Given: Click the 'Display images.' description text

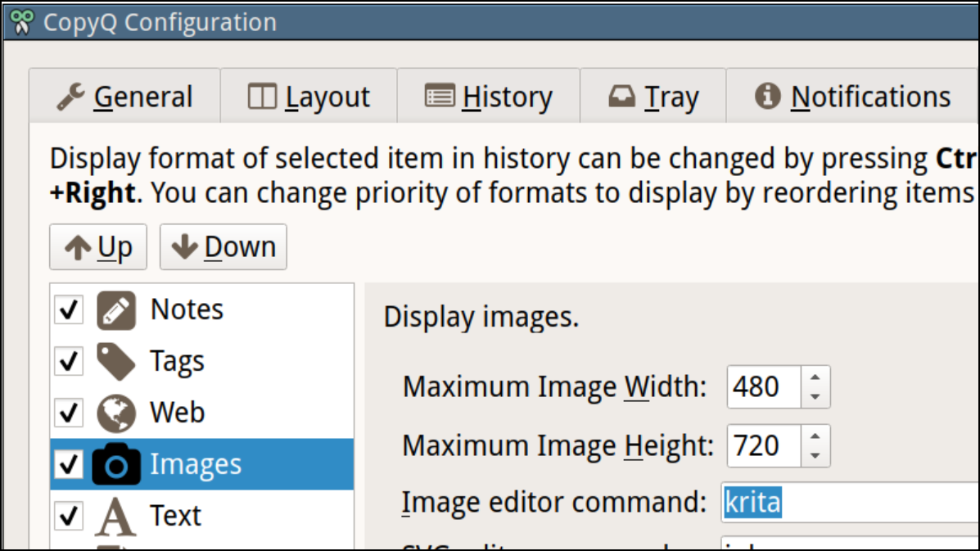Looking at the screenshot, I should click(x=481, y=318).
